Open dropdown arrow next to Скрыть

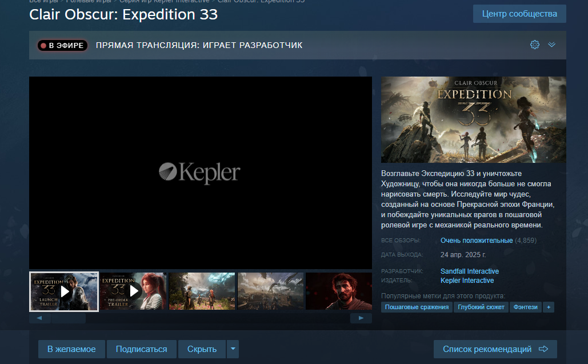tap(233, 349)
